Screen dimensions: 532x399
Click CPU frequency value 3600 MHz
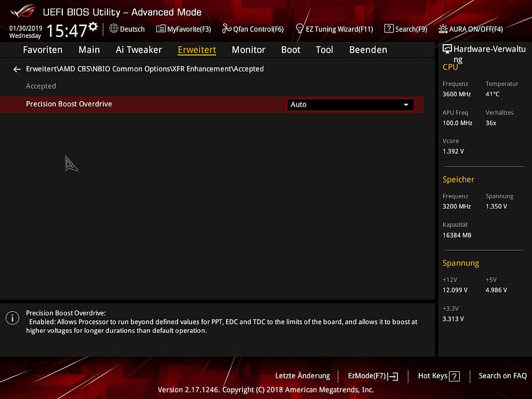[x=456, y=94]
